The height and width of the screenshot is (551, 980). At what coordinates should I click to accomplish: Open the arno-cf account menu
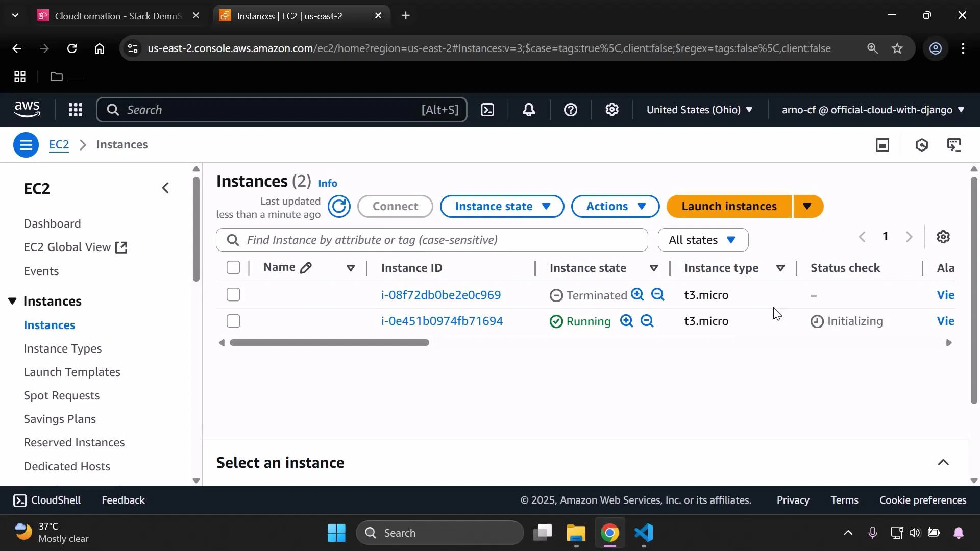873,110
